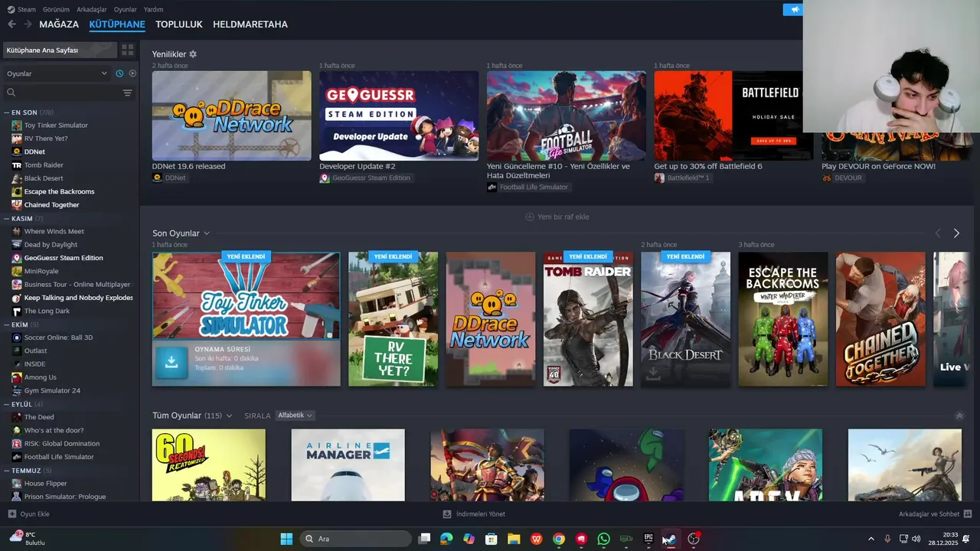Open advanced filter options icon
Image resolution: width=980 pixels, height=551 pixels.
coord(127,93)
